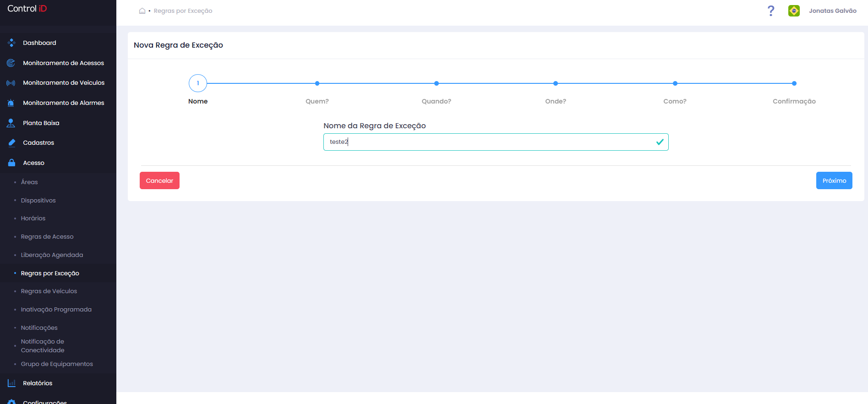The width and height of the screenshot is (868, 404).
Task: Click the home icon in breadcrumb
Action: pos(142,11)
